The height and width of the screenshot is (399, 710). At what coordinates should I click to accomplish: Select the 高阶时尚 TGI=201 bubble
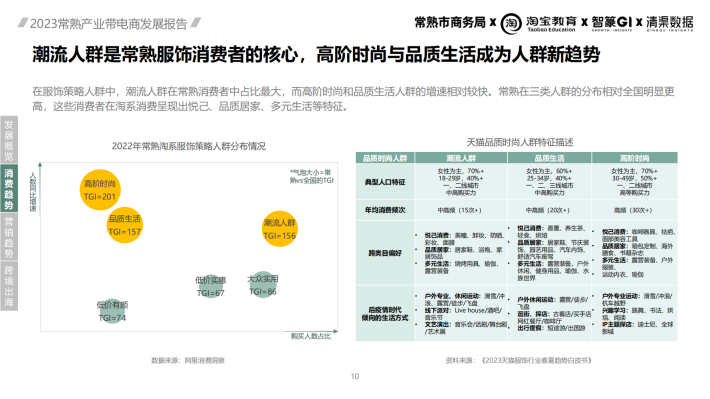pos(100,190)
